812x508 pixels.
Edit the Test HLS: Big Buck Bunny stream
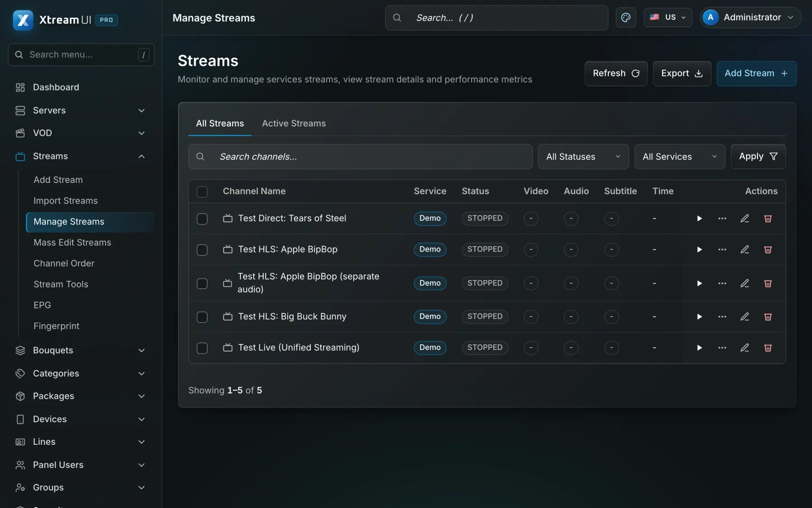[745, 317]
